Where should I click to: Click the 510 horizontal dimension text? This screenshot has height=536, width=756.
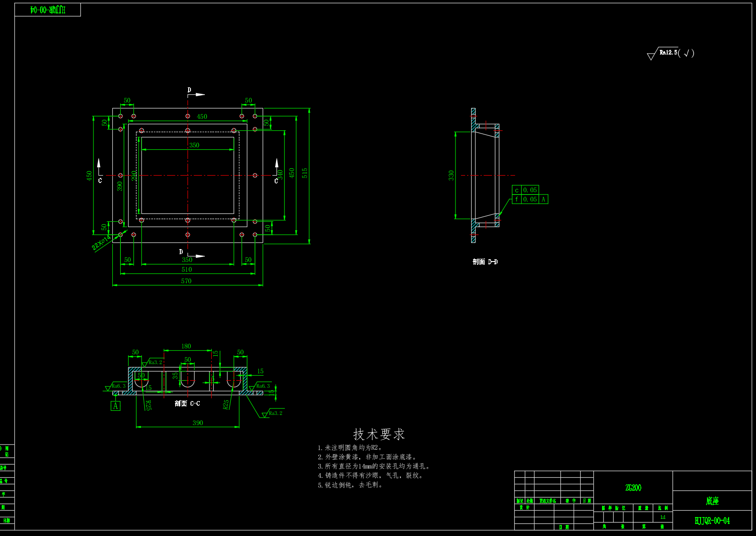click(x=186, y=269)
